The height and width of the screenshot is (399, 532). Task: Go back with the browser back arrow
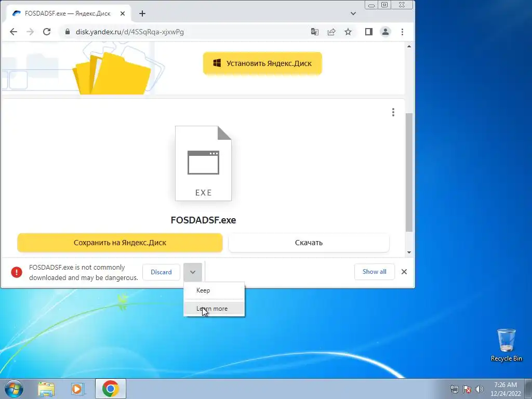[x=14, y=32]
